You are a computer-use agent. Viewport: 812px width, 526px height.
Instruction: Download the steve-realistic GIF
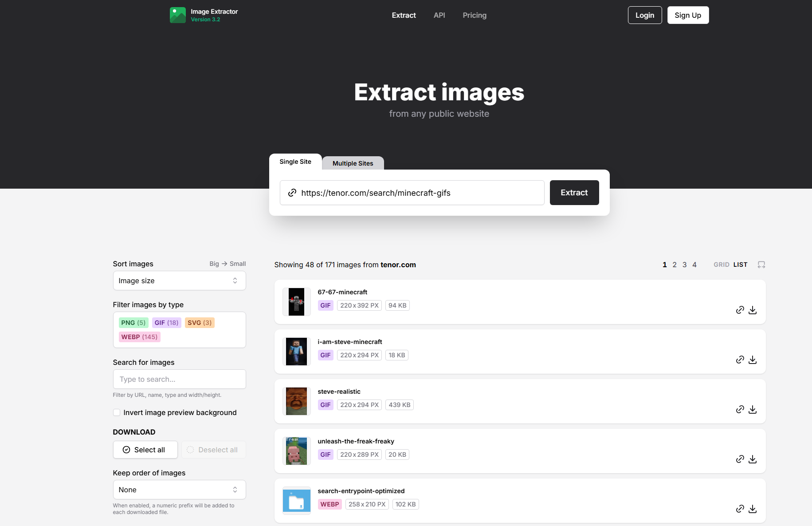coord(753,409)
